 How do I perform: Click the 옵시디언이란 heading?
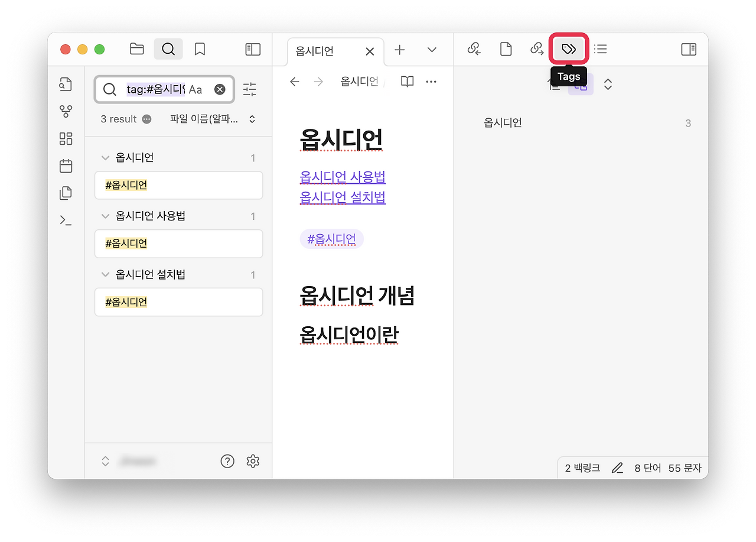click(x=349, y=335)
